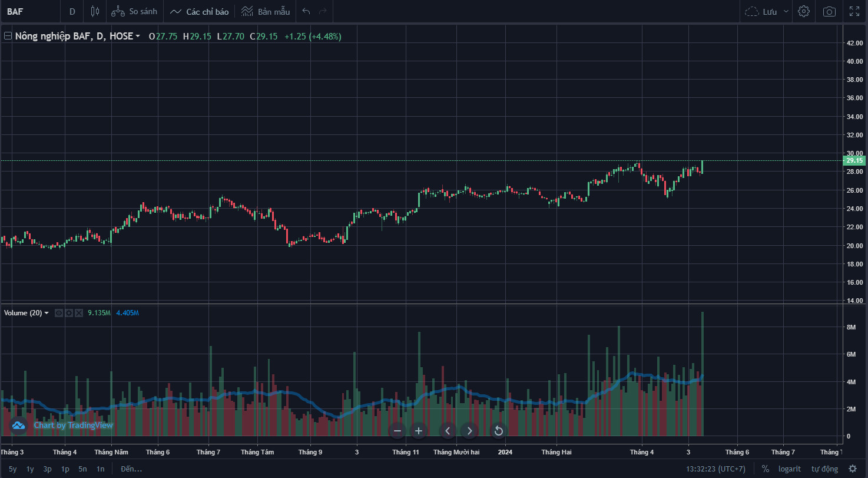
Task: Toggle tự động auto scale
Action: tap(824, 469)
